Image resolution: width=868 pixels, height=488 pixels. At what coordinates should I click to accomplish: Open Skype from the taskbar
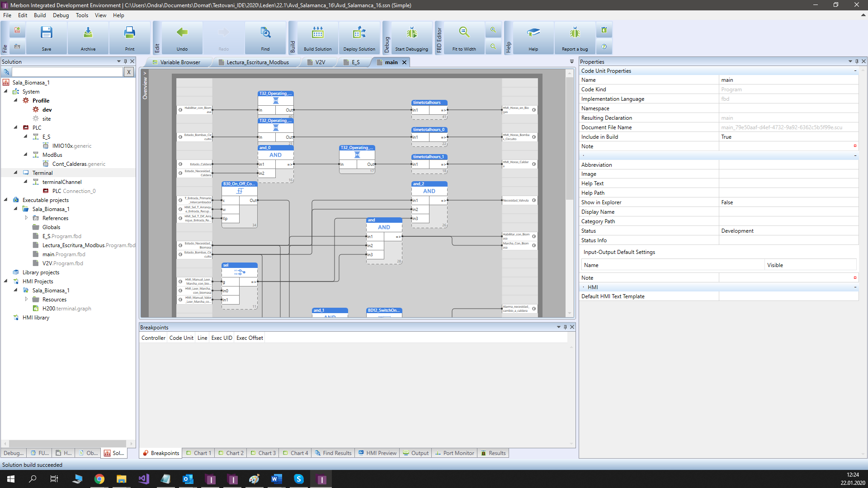(299, 479)
